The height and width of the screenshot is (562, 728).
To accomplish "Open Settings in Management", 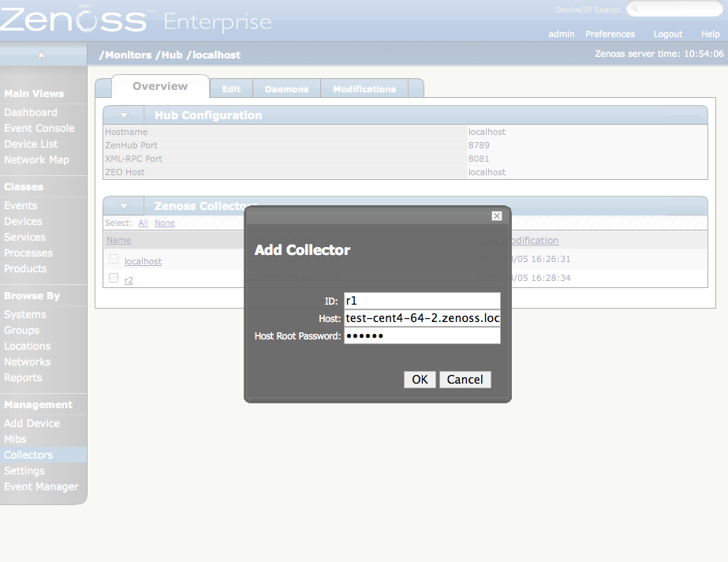I will (x=24, y=471).
